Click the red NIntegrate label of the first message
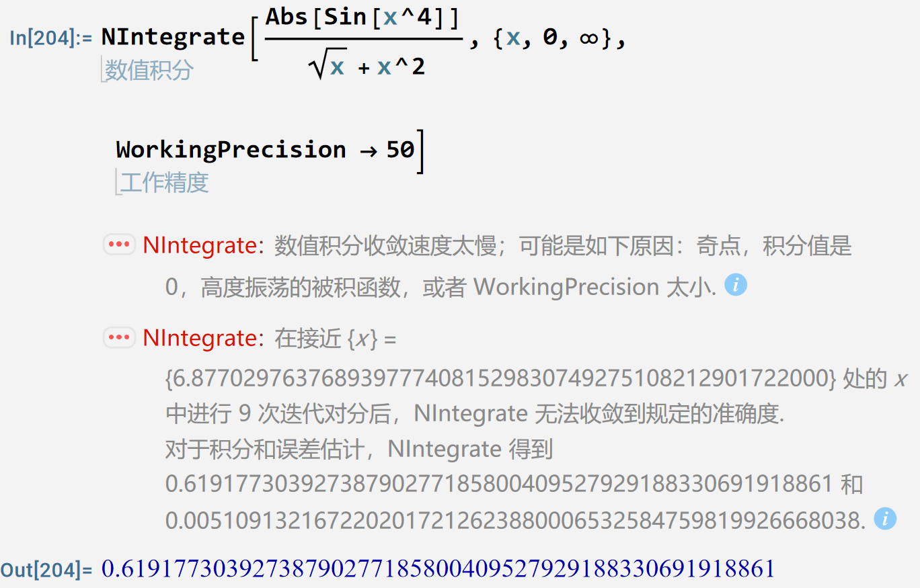920x588 pixels. pos(199,246)
